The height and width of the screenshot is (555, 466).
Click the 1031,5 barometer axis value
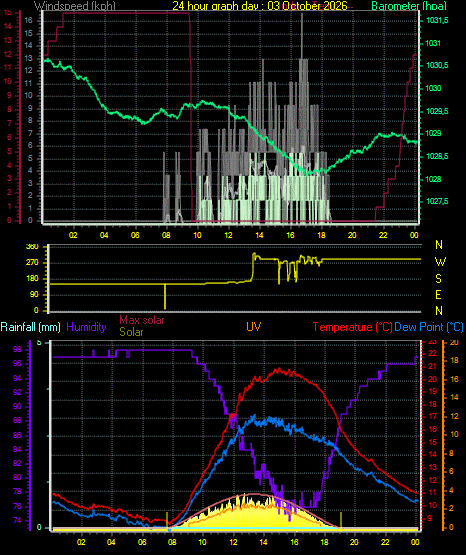(437, 21)
